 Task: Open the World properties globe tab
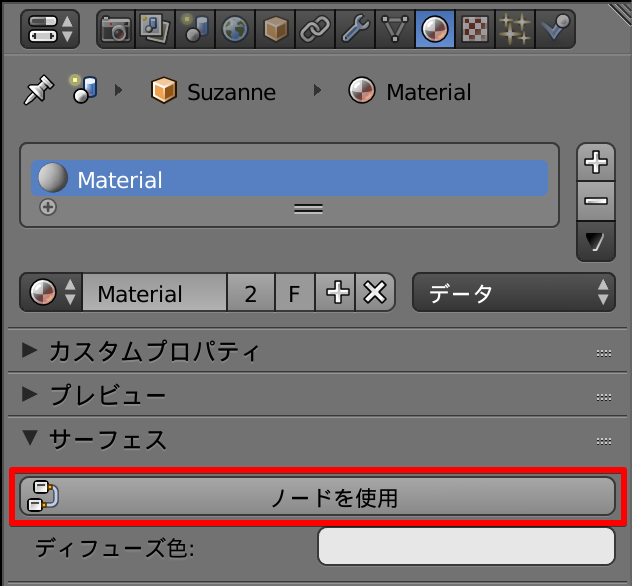tap(235, 29)
